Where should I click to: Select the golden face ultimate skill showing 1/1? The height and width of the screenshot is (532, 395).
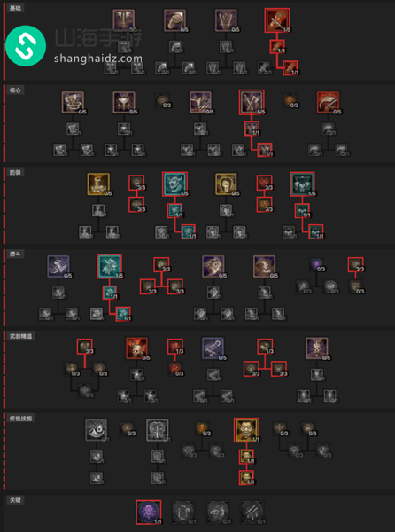(x=246, y=430)
